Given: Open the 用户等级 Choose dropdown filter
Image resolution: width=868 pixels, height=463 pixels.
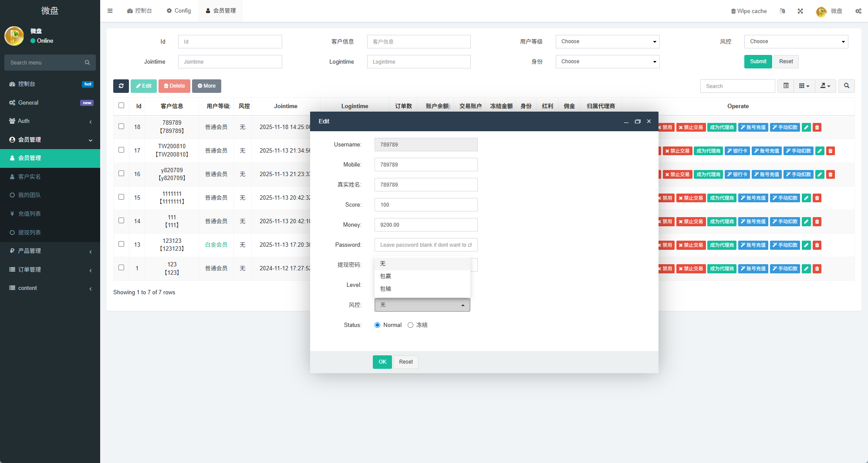Looking at the screenshot, I should pos(607,42).
